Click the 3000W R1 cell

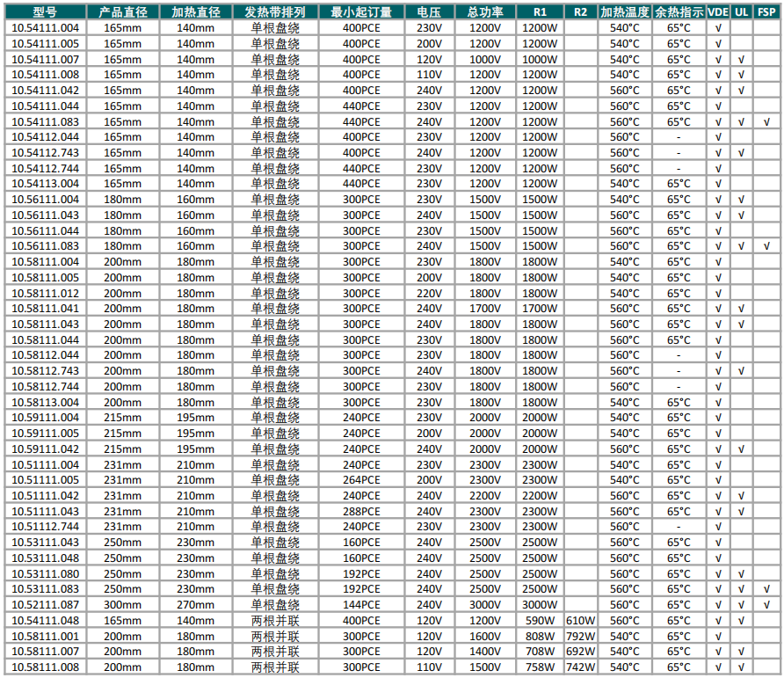(540, 604)
